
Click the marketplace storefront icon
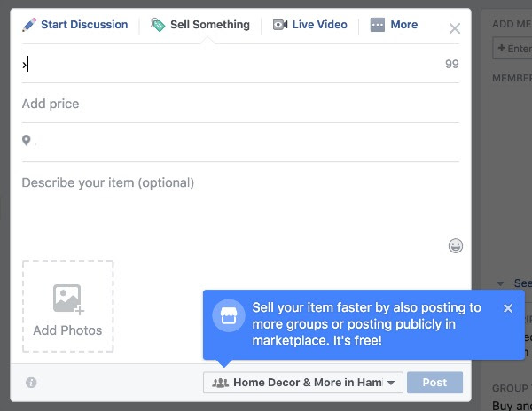click(x=228, y=317)
